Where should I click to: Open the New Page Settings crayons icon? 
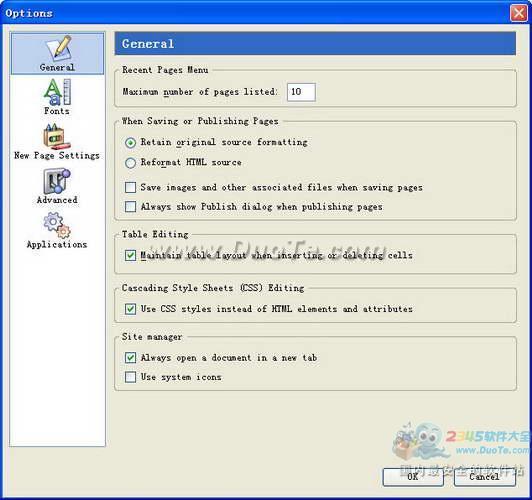(x=56, y=136)
